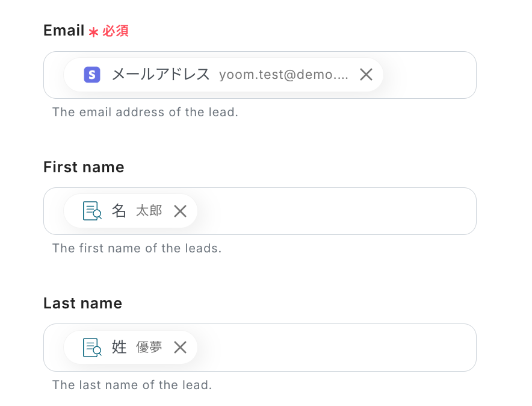Delete the 姓 優夢 chip

(x=180, y=347)
